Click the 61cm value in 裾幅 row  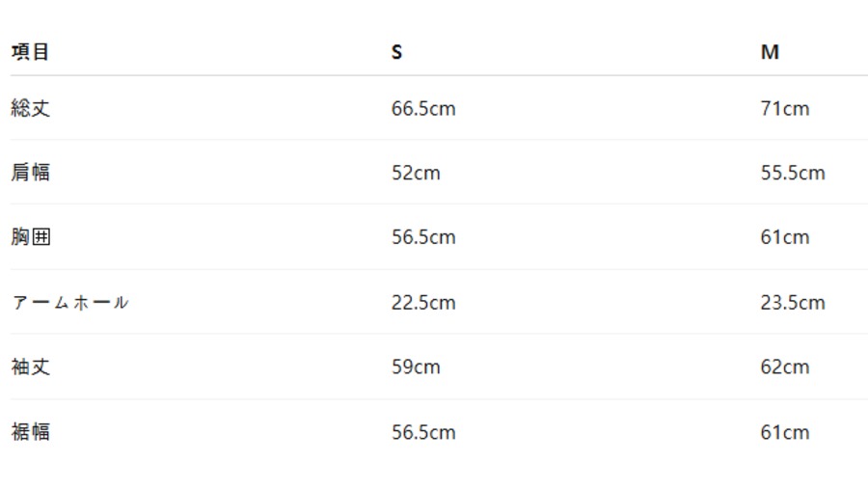click(x=785, y=432)
